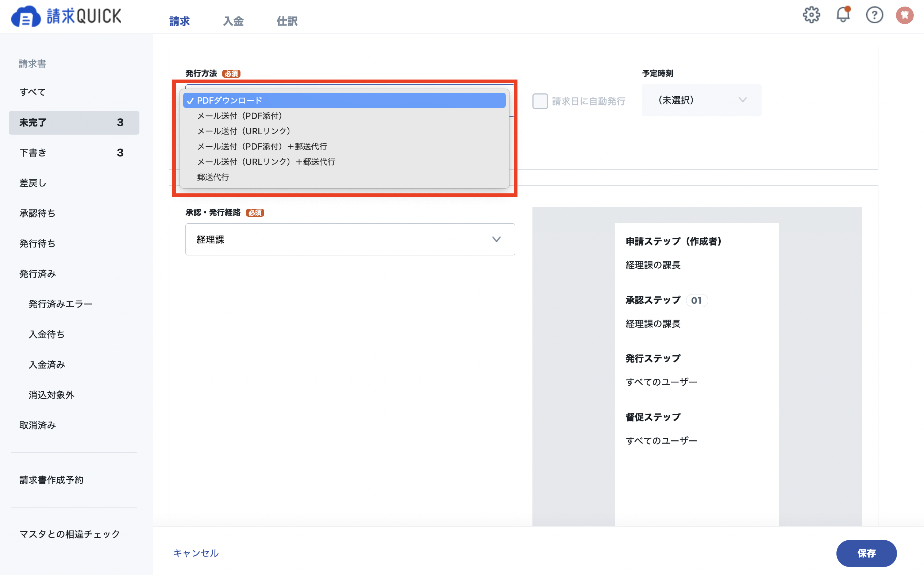This screenshot has width=924, height=575.
Task: Click the 請求書 sidebar heading
Action: pyautogui.click(x=33, y=63)
